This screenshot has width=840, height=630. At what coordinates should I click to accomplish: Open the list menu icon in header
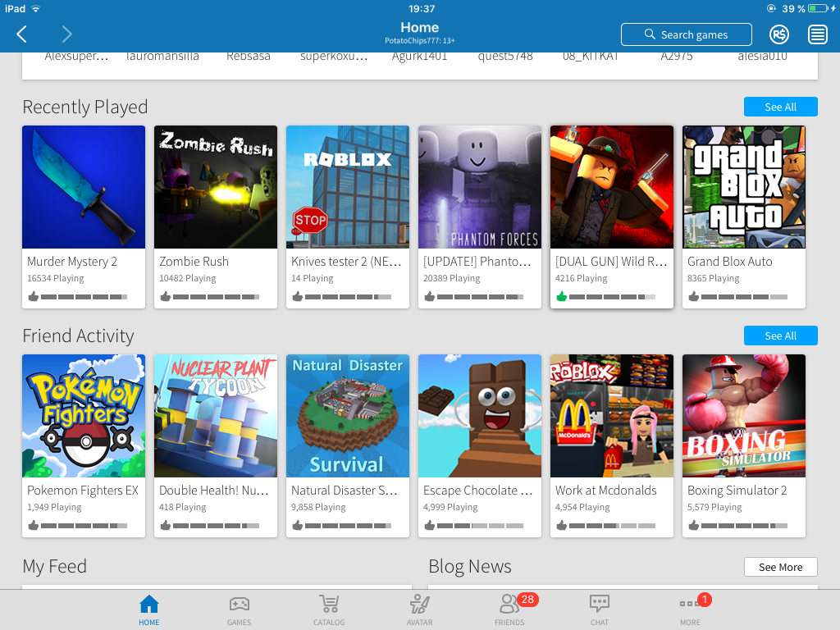pyautogui.click(x=818, y=34)
